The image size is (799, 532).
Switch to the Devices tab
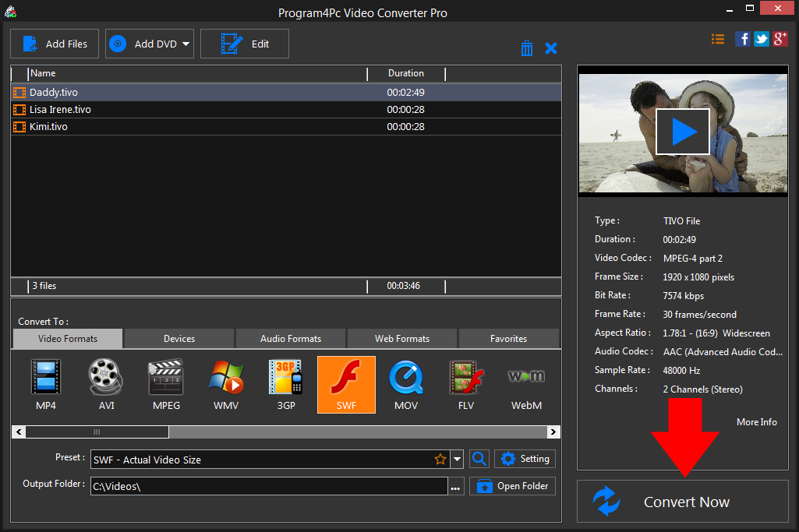pyautogui.click(x=179, y=339)
